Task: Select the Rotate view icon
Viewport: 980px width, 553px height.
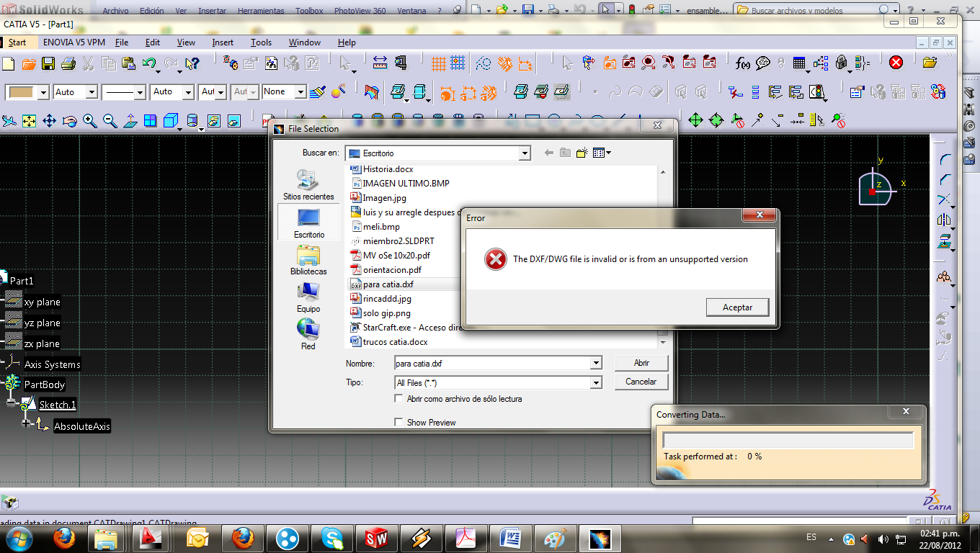Action: click(69, 121)
